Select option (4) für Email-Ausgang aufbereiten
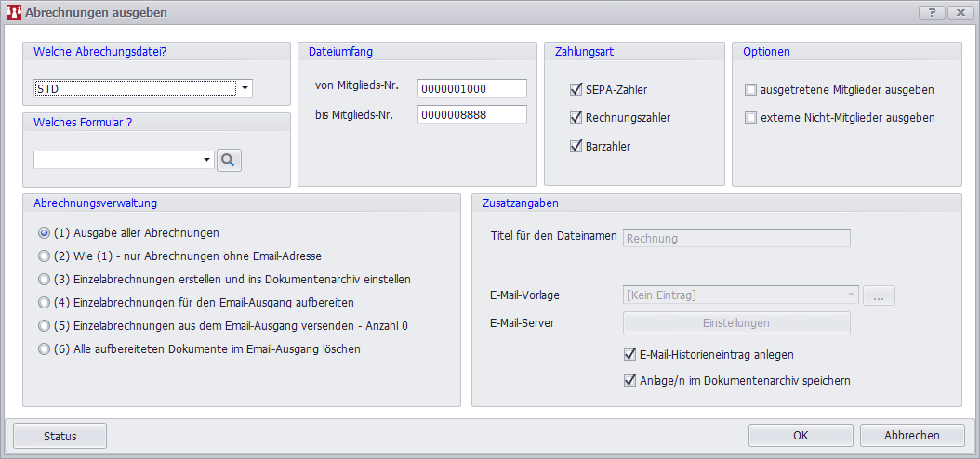Viewport: 980px width, 459px height. click(x=44, y=303)
